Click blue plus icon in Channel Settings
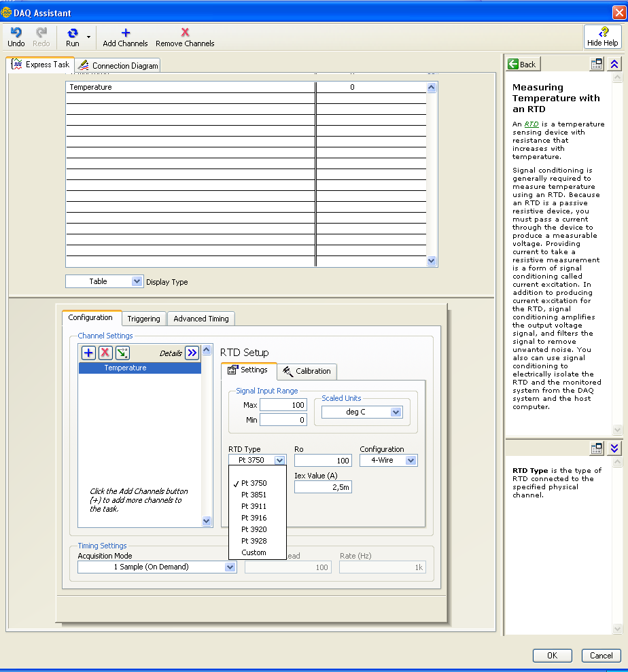The height and width of the screenshot is (672, 628). (88, 353)
